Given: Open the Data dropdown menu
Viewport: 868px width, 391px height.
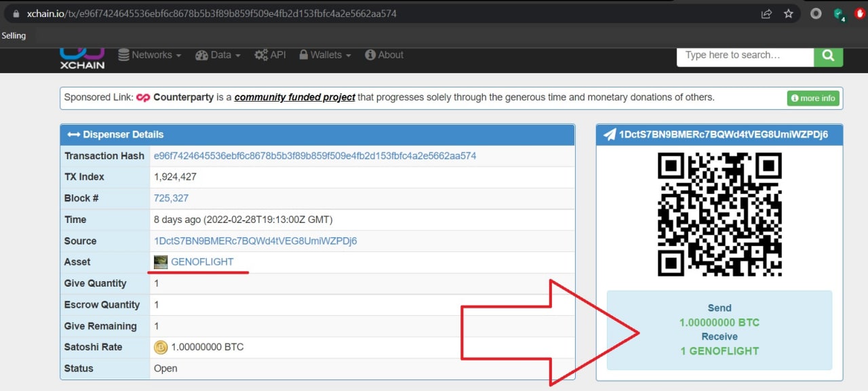Looking at the screenshot, I should pyautogui.click(x=218, y=55).
